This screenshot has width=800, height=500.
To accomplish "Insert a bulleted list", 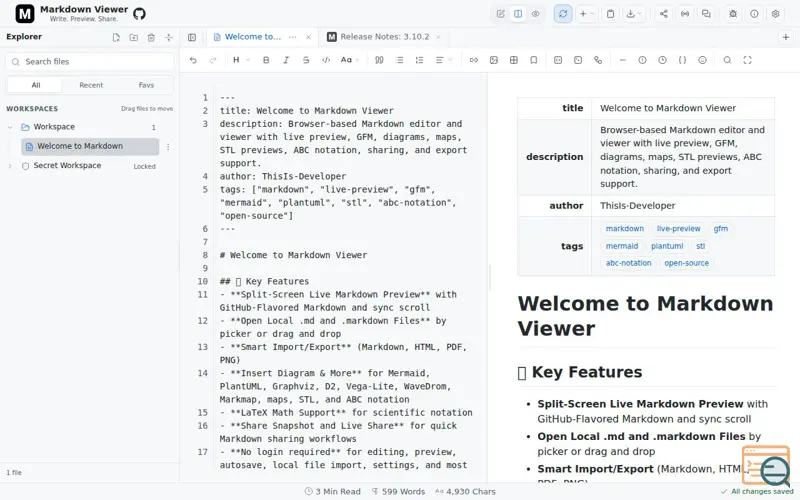I will 399,60.
